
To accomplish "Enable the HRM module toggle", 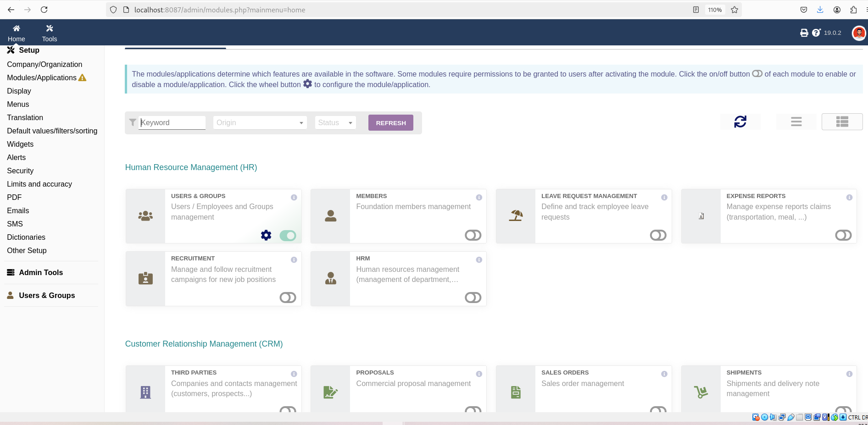I will click(473, 298).
